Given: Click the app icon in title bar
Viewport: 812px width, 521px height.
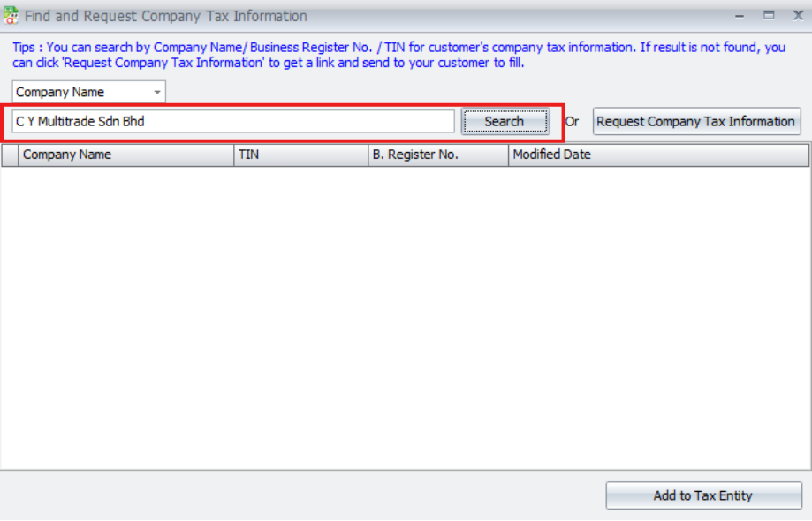Looking at the screenshot, I should point(11,15).
